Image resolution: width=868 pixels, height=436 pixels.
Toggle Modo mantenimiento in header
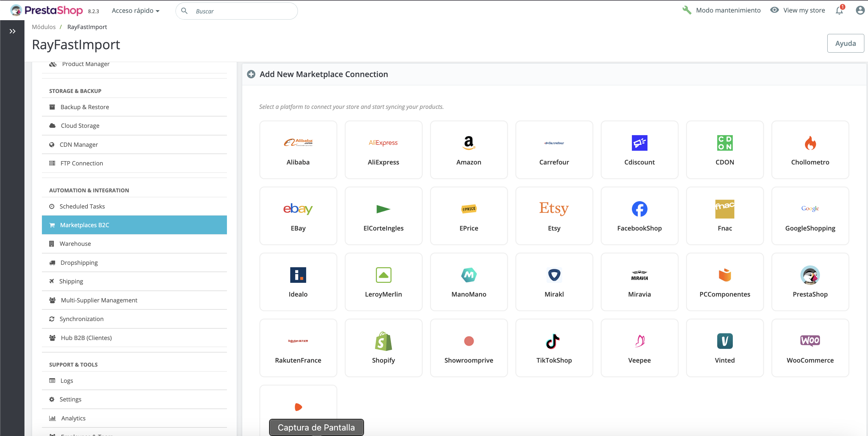click(721, 10)
